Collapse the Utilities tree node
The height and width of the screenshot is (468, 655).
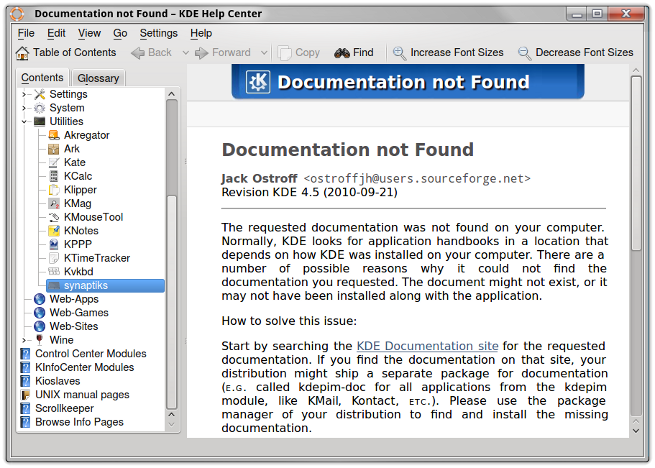point(24,122)
